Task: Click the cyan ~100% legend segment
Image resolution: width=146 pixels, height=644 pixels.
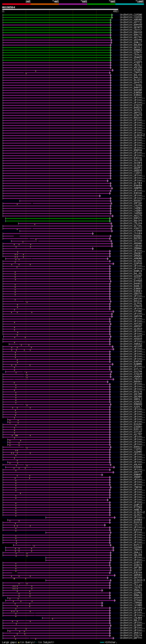Action: coord(130,4)
